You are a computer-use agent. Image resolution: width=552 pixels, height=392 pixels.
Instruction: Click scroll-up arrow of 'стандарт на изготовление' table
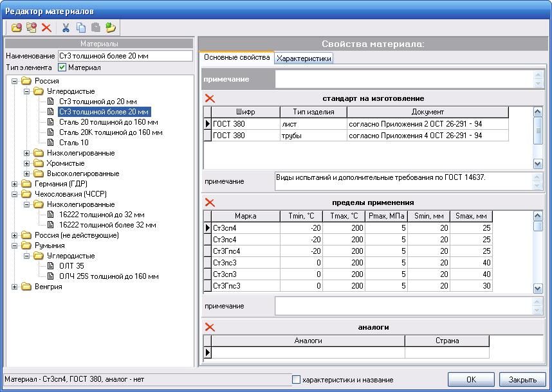[538, 112]
